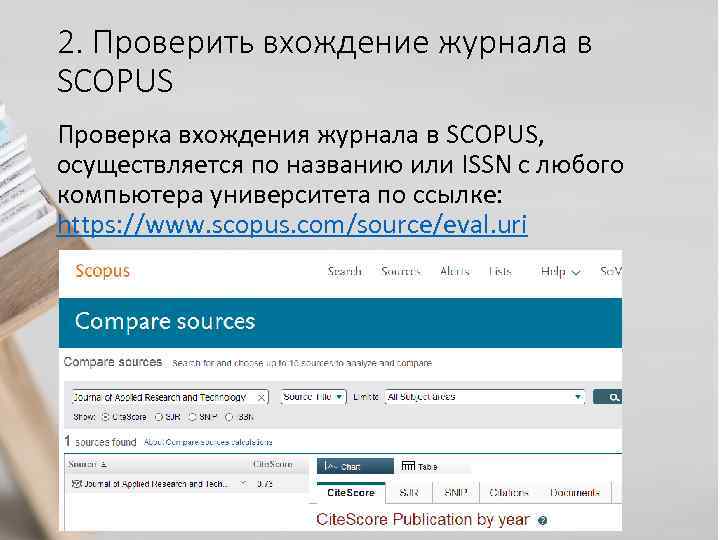Screen dimensions: 720x540
Task: Select the Citations tab
Action: (509, 493)
